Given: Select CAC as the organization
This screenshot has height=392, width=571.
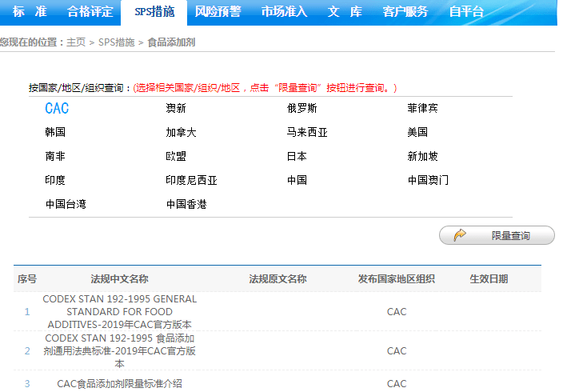Looking at the screenshot, I should (x=57, y=109).
